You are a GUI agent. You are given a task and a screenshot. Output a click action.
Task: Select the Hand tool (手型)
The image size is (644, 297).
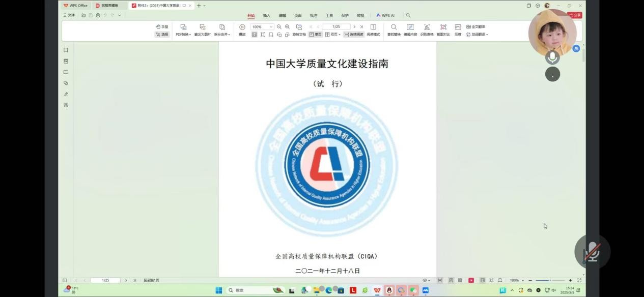pos(162,27)
